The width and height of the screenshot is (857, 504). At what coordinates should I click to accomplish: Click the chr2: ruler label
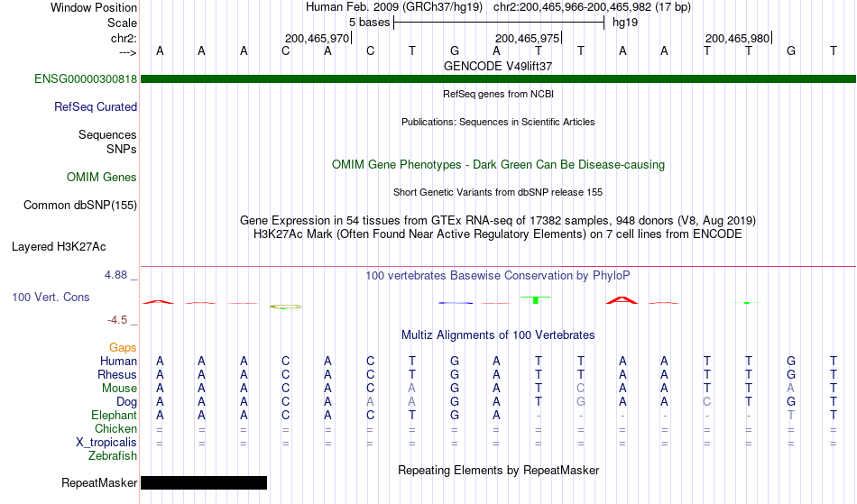tap(124, 38)
